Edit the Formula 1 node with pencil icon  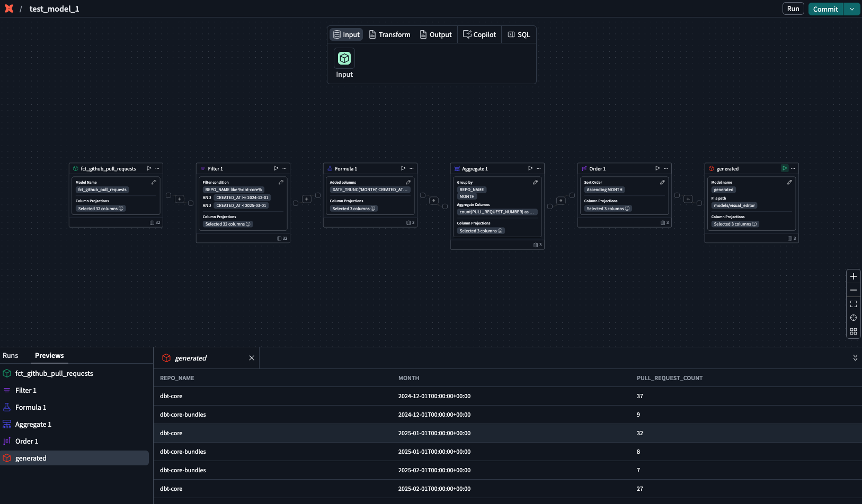408,182
